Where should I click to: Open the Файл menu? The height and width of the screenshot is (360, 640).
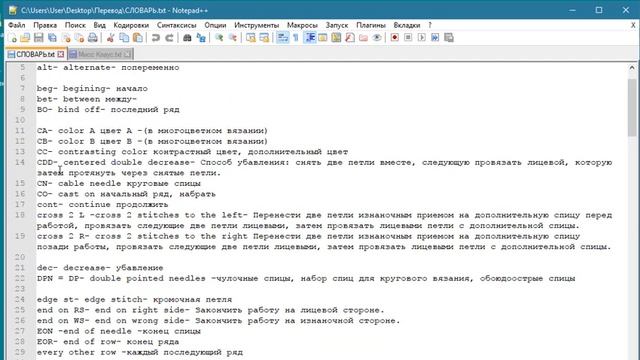click(17, 25)
